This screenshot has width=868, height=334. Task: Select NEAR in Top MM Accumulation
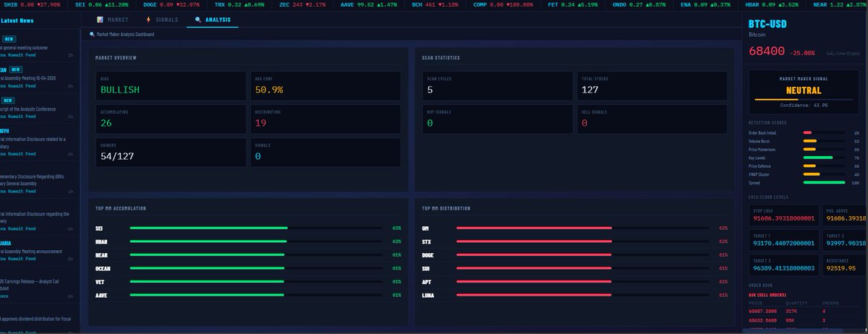pyautogui.click(x=248, y=255)
